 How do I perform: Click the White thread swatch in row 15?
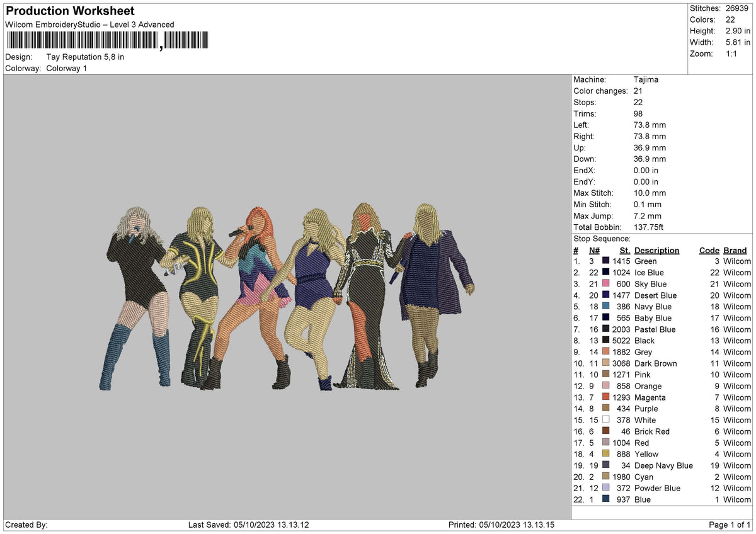click(x=606, y=420)
